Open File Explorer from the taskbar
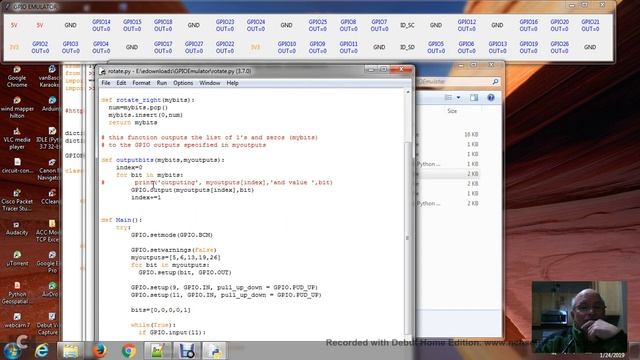640x360 pixels. (71, 351)
